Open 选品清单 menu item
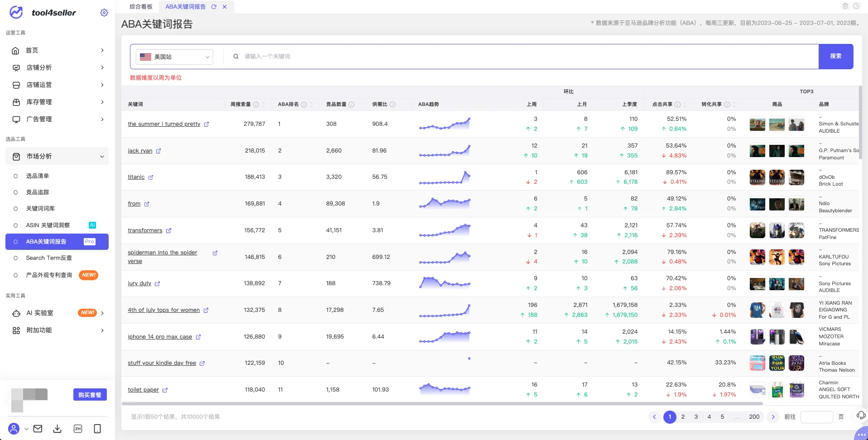868x440 pixels. [x=37, y=176]
